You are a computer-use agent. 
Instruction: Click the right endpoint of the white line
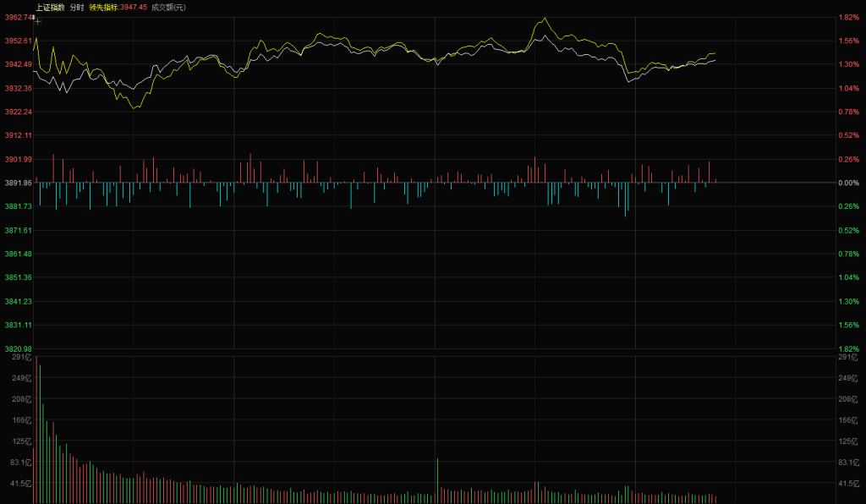click(715, 60)
